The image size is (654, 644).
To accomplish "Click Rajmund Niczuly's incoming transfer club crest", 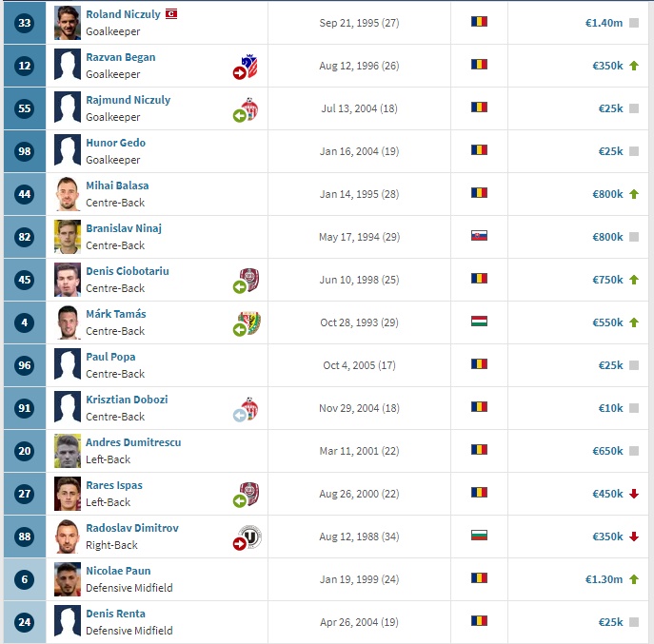I will tap(246, 109).
